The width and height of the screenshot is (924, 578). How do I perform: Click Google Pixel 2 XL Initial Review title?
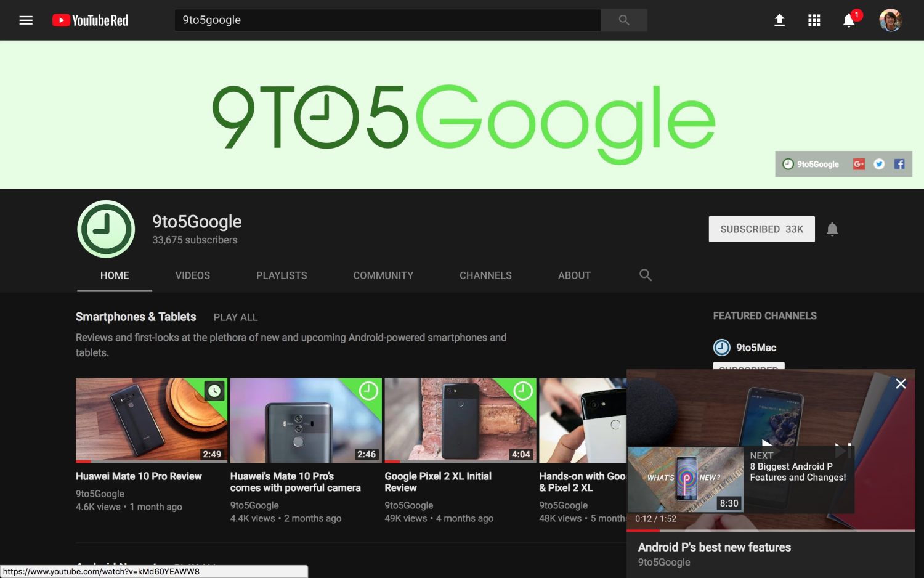pyautogui.click(x=438, y=482)
